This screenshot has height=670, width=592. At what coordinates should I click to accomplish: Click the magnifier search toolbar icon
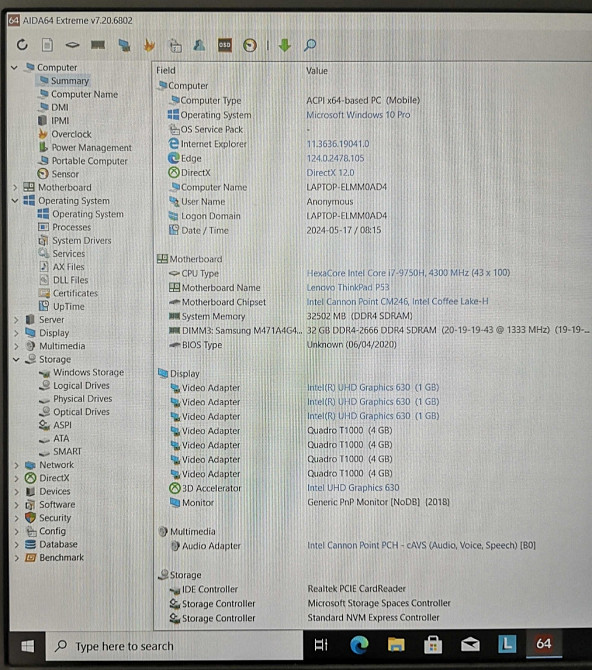310,44
